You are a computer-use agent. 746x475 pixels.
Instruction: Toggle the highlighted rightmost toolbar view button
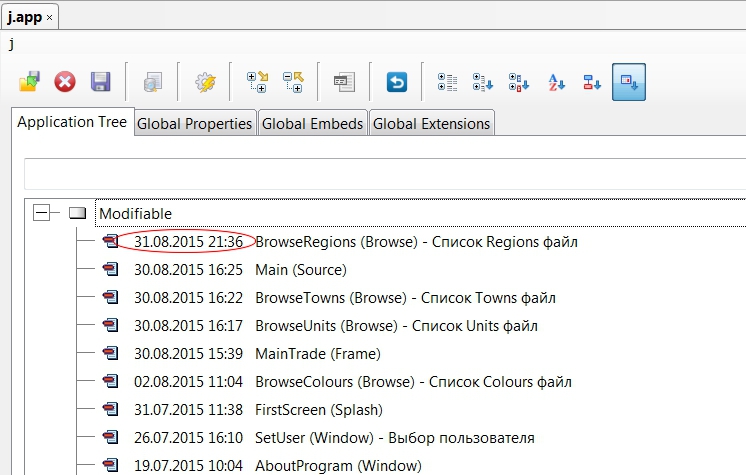[x=629, y=82]
